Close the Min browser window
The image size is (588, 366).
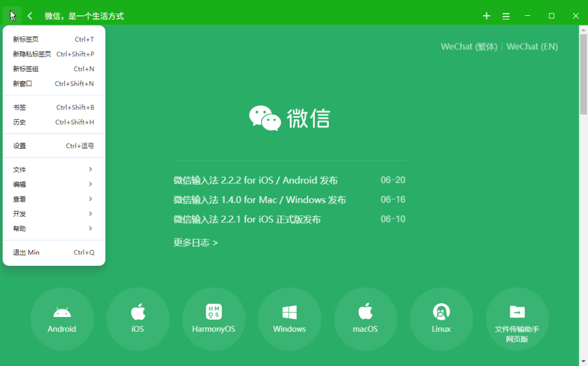[x=575, y=16]
